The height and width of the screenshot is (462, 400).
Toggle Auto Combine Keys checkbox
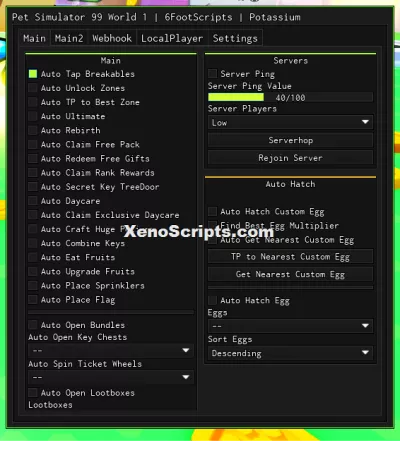coord(33,243)
